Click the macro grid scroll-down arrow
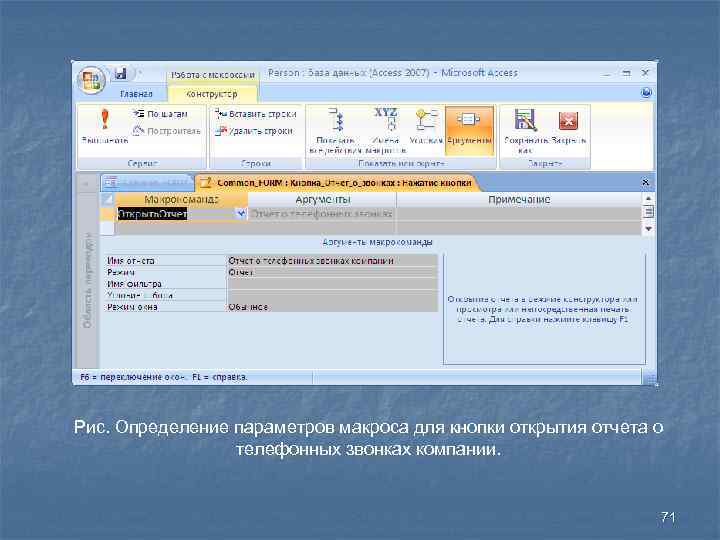This screenshot has width=720, height=540. click(648, 229)
